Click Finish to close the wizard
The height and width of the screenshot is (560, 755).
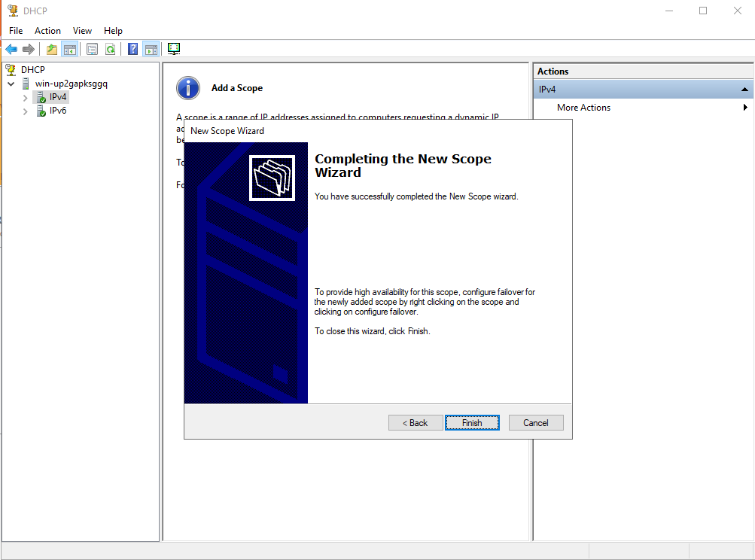click(472, 423)
